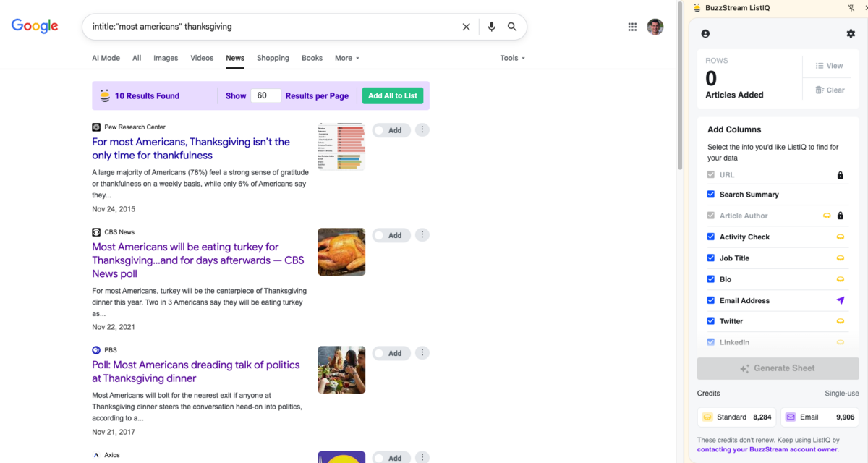Click the magnifying glass search icon
This screenshot has width=868, height=463.
click(512, 27)
